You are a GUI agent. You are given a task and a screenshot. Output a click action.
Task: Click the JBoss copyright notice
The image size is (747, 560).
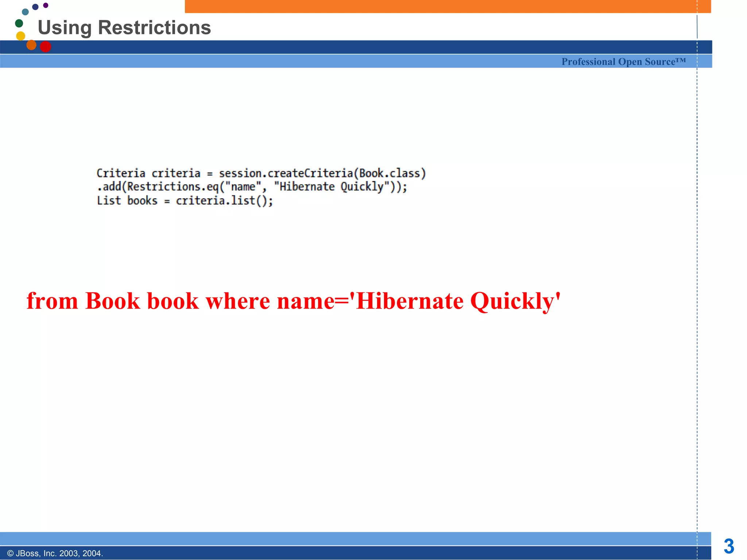tap(55, 553)
